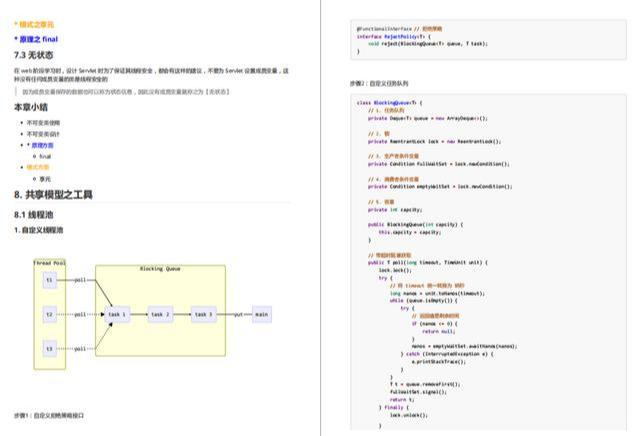Select the t2 thread node in the diagram
Viewport: 640px width, 436px height.
point(49,314)
